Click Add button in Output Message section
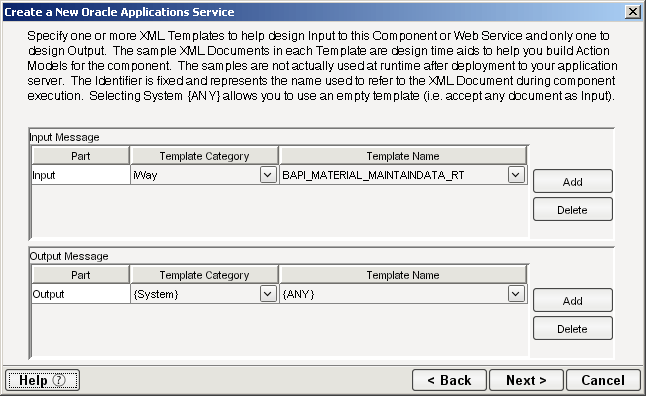Screen dimensions: 646x396 [x=573, y=300]
